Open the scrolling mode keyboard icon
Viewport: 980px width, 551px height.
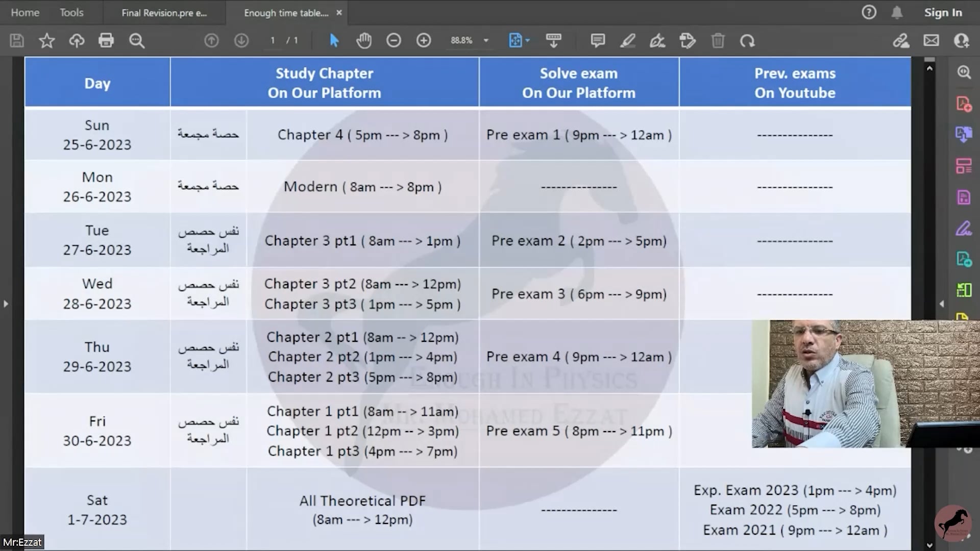[553, 40]
